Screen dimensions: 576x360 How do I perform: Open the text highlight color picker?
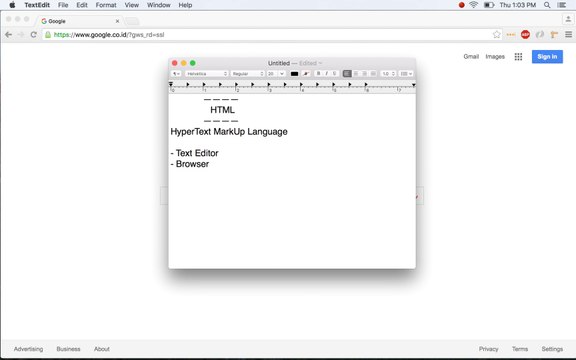tap(306, 74)
